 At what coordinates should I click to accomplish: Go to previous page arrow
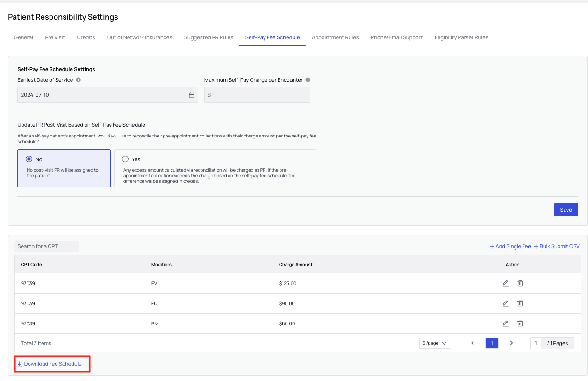[473, 343]
